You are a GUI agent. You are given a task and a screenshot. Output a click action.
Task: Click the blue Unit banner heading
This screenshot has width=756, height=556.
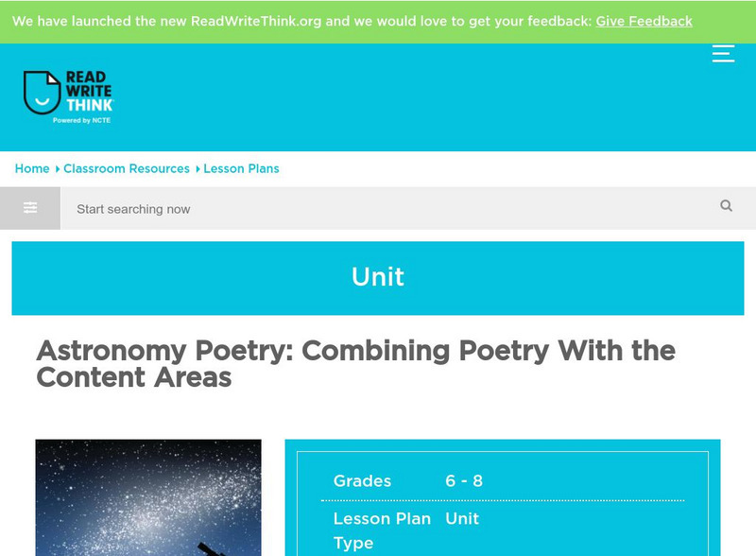point(377,277)
